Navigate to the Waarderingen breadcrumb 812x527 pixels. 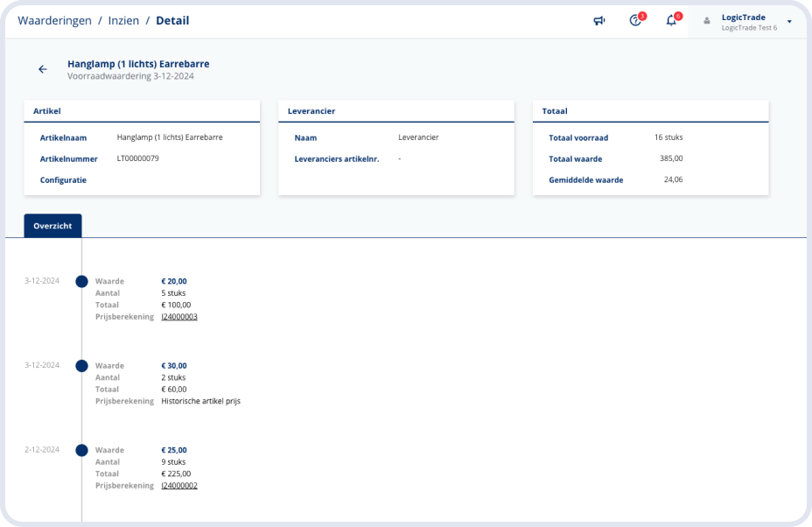click(x=54, y=20)
